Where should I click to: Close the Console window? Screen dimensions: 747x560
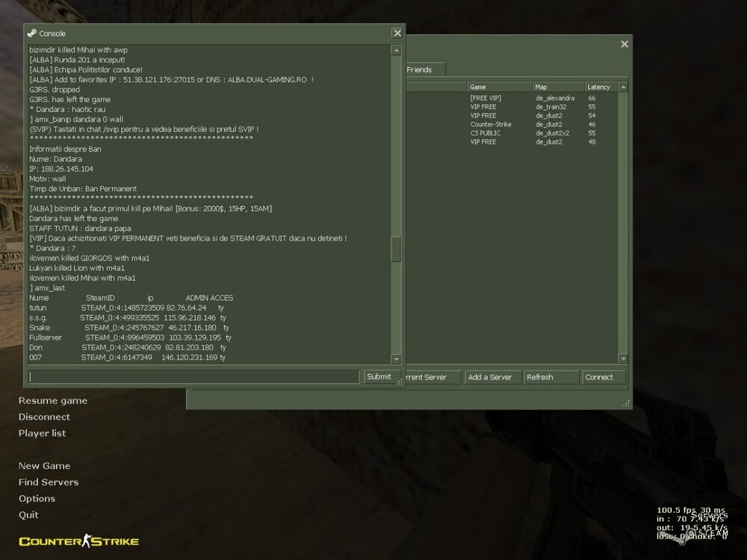pos(397,34)
